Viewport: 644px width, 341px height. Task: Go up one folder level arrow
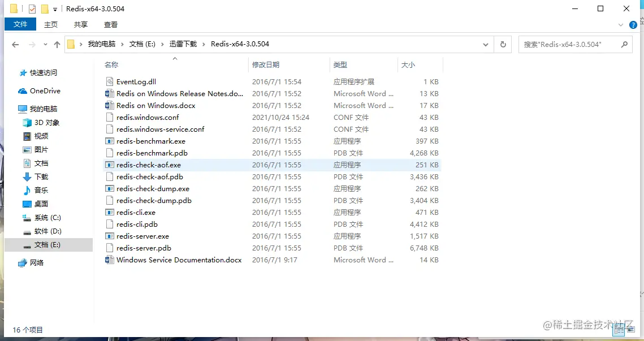57,44
